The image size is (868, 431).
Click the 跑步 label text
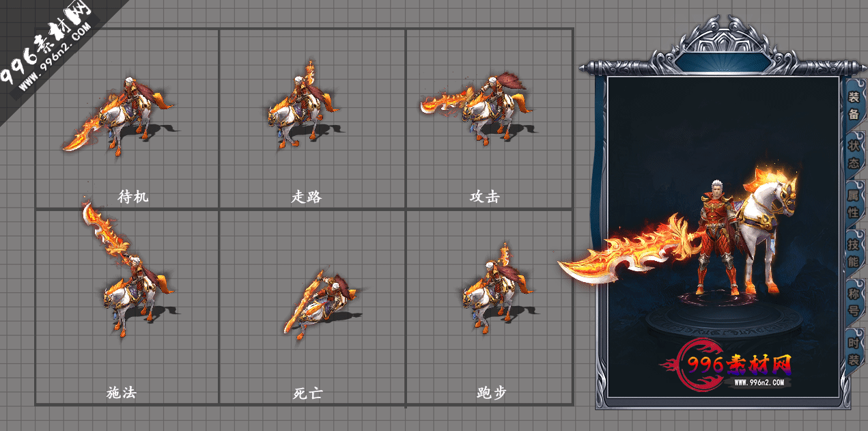[x=492, y=393]
